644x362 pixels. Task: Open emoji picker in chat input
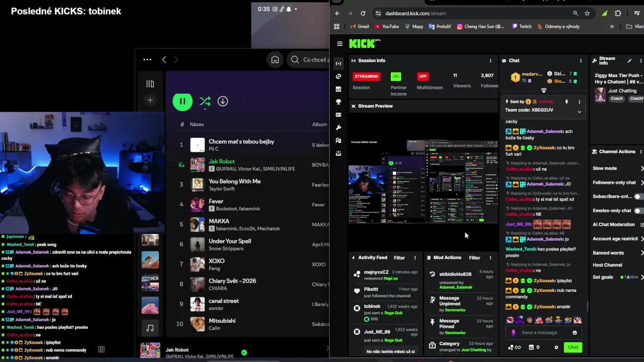click(575, 332)
